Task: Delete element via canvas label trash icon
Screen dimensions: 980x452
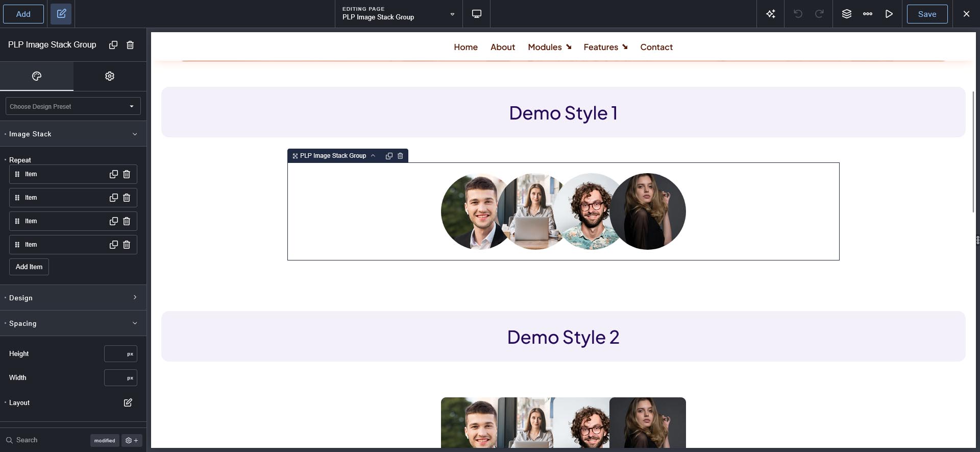Action: tap(400, 156)
